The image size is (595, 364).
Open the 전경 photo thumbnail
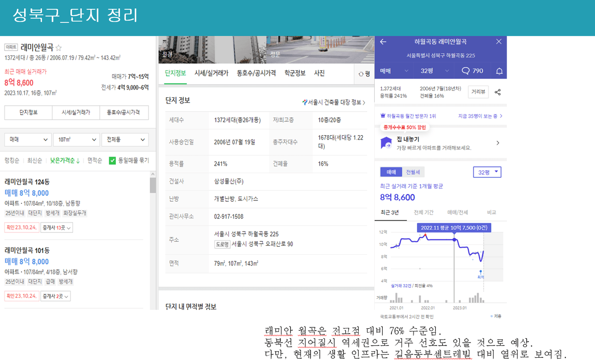tap(212, 50)
